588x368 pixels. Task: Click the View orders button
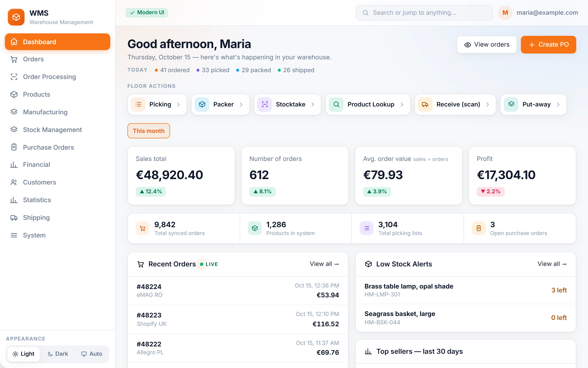(x=487, y=45)
